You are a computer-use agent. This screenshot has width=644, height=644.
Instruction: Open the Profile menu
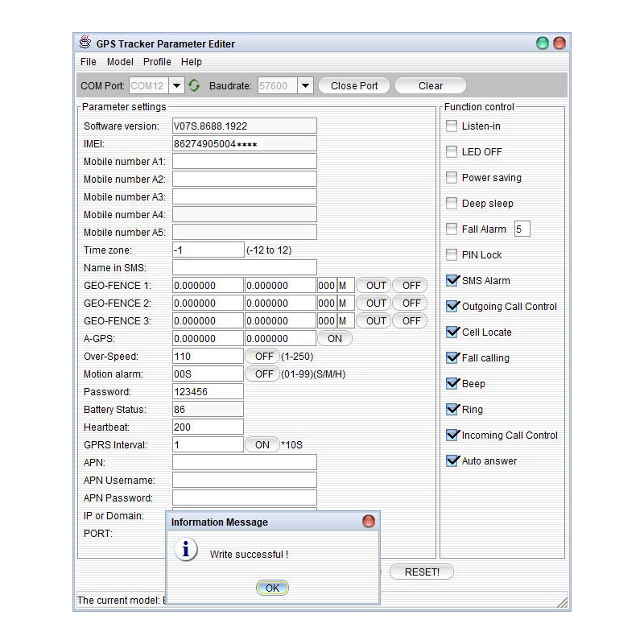pyautogui.click(x=157, y=61)
